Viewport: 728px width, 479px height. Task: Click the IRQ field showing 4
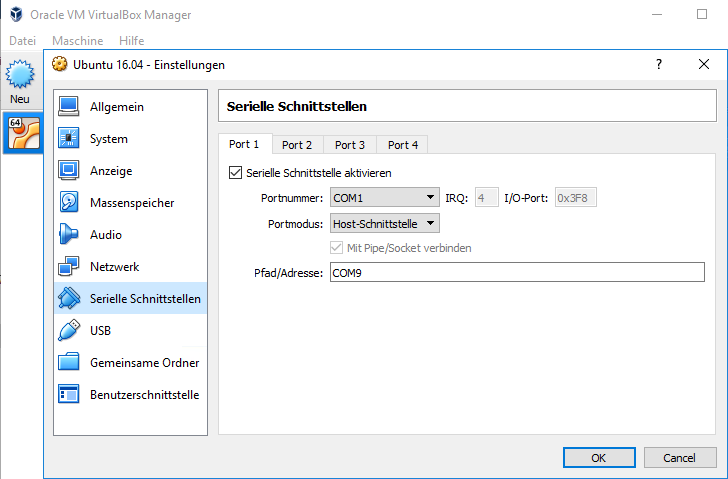click(487, 198)
